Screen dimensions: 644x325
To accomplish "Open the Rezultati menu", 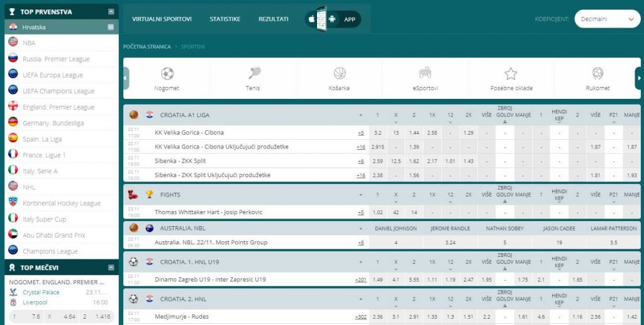I will pyautogui.click(x=274, y=19).
